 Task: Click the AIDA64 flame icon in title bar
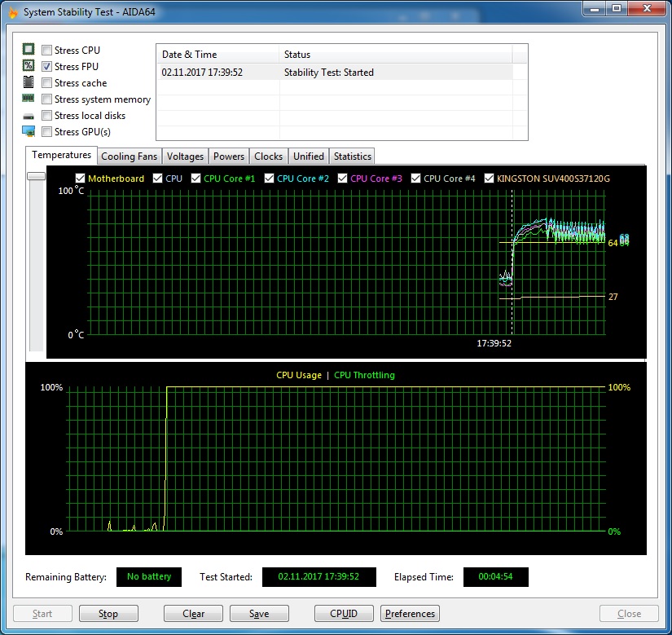pyautogui.click(x=13, y=12)
